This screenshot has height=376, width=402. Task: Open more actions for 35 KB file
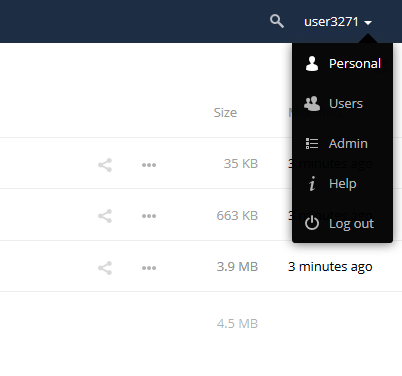(x=149, y=165)
